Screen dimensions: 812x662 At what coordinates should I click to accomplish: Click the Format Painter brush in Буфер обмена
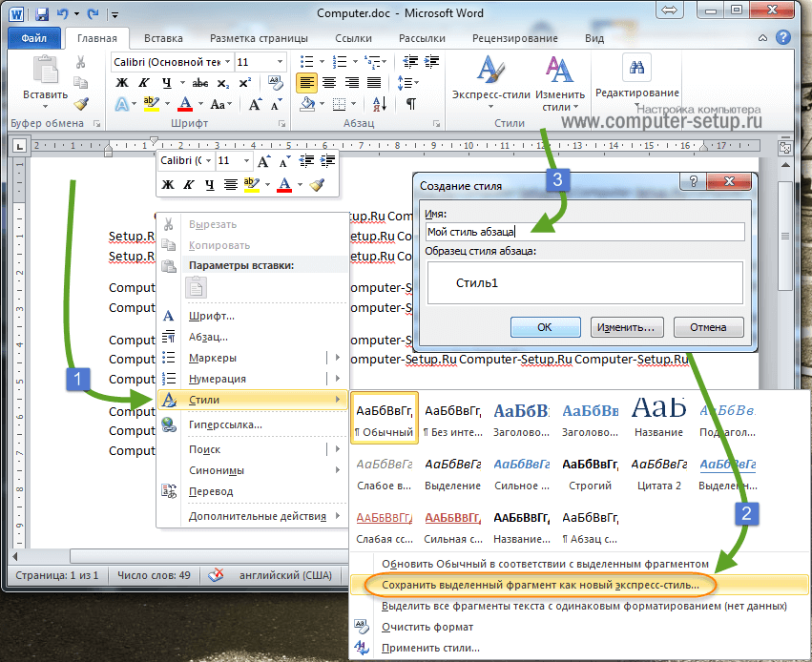click(81, 104)
